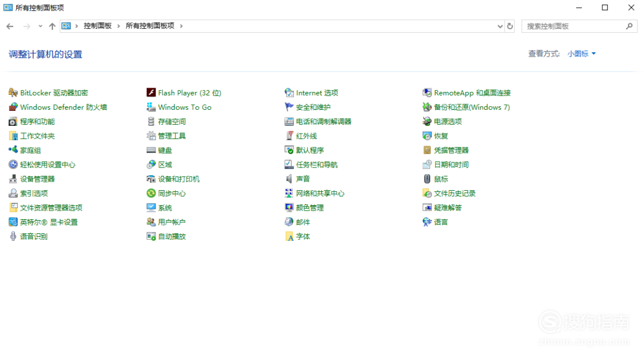Open the 电源选项 link
Viewport: 644px width, 362px height.
(x=448, y=122)
